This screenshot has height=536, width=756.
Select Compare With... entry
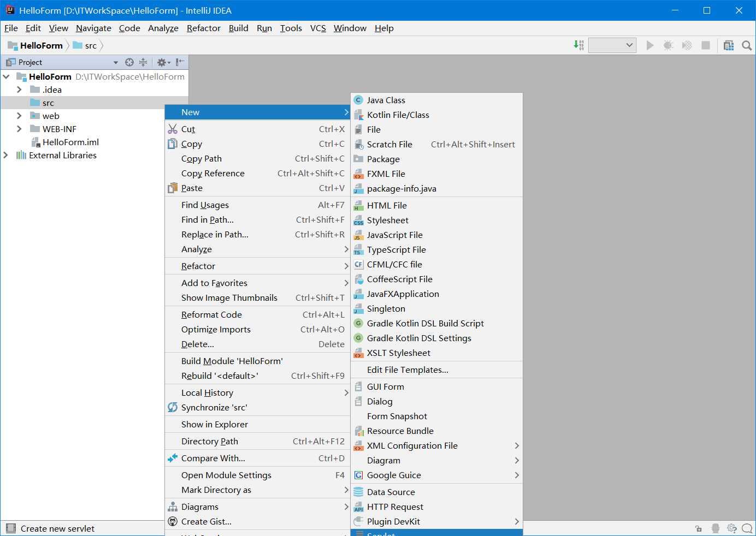[257, 458]
